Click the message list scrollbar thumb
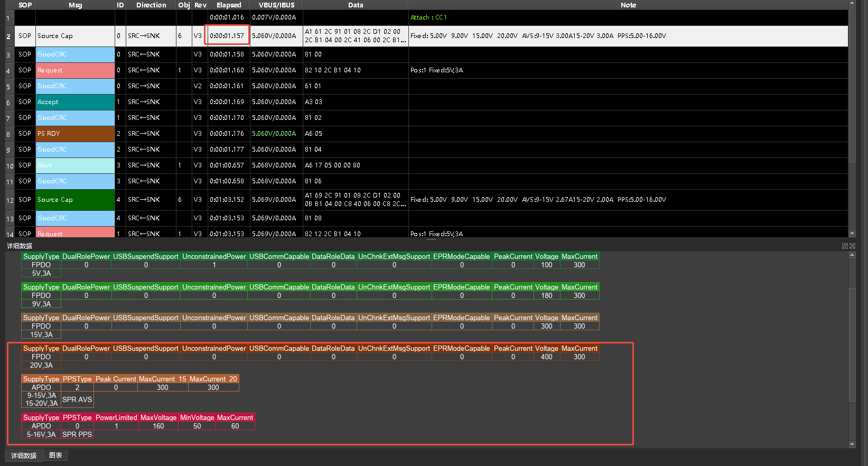Image resolution: width=868 pixels, height=466 pixels. (852, 85)
